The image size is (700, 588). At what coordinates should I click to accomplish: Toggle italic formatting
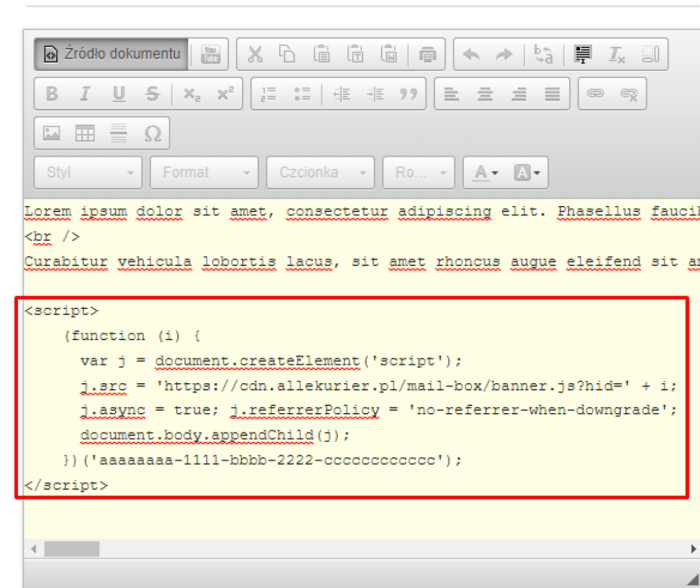click(x=85, y=93)
